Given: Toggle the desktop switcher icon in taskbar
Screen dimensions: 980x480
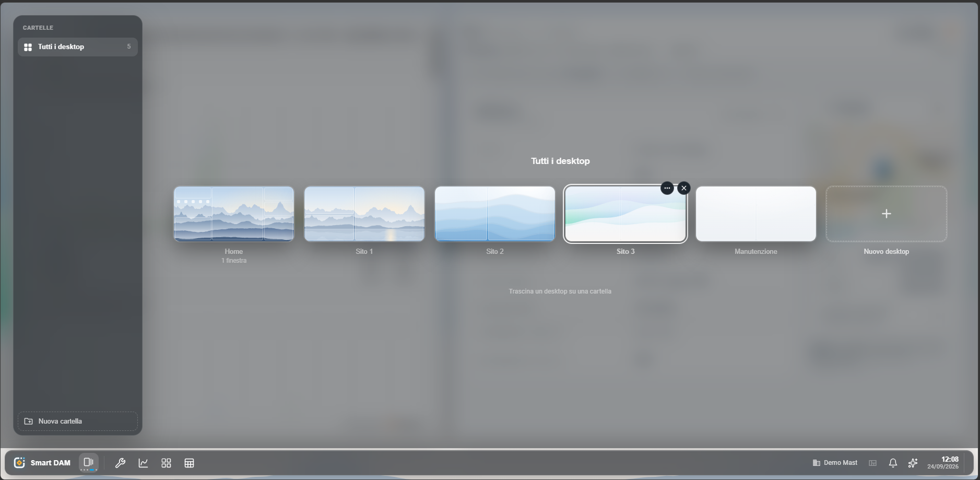Looking at the screenshot, I should (89, 462).
